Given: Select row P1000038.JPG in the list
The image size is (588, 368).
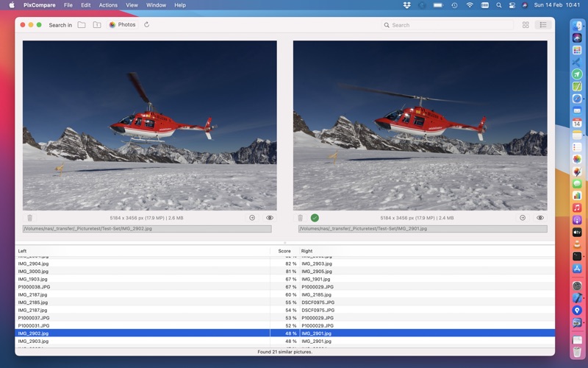Looking at the screenshot, I should (285, 287).
